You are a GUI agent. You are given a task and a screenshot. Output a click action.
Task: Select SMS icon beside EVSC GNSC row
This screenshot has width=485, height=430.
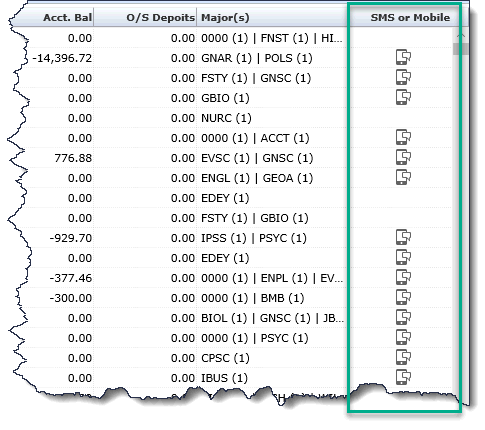pyautogui.click(x=403, y=157)
